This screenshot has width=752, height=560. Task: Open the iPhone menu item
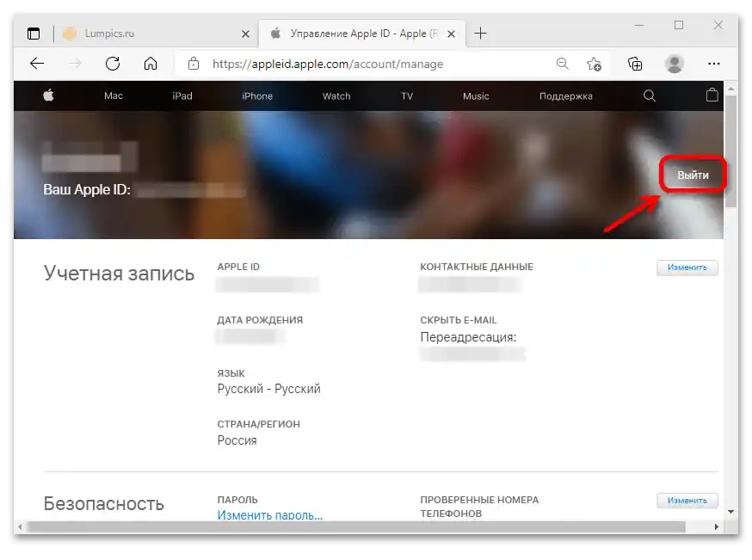(257, 95)
